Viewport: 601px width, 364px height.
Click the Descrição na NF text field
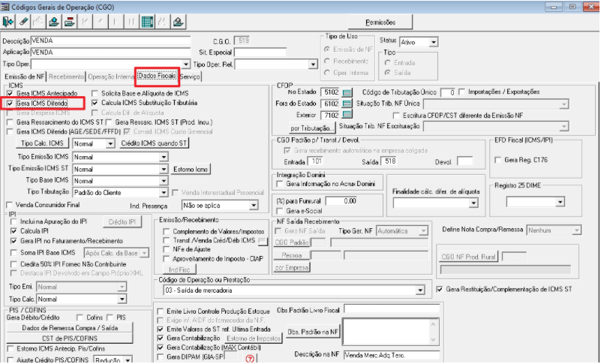tap(392, 355)
